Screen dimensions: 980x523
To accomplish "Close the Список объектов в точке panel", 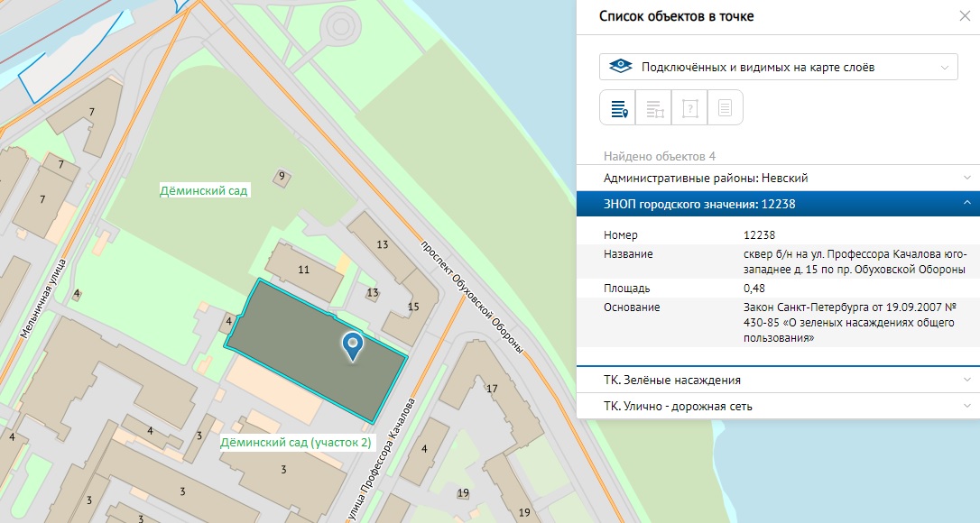I will pos(965,16).
